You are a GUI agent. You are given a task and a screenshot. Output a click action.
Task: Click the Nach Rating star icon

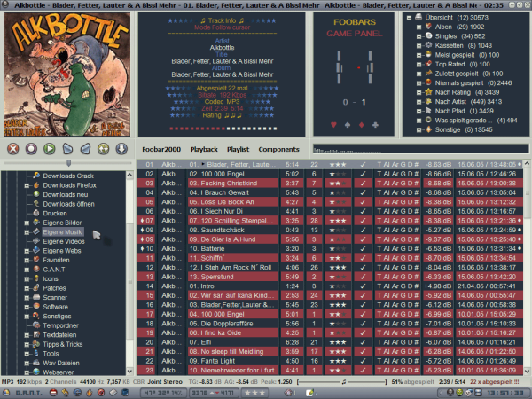tap(429, 92)
